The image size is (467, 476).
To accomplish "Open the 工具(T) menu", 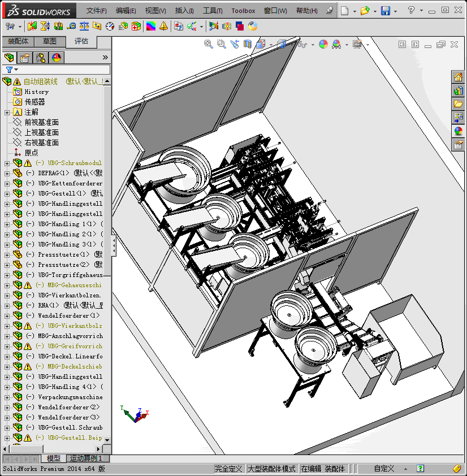I will click(213, 11).
